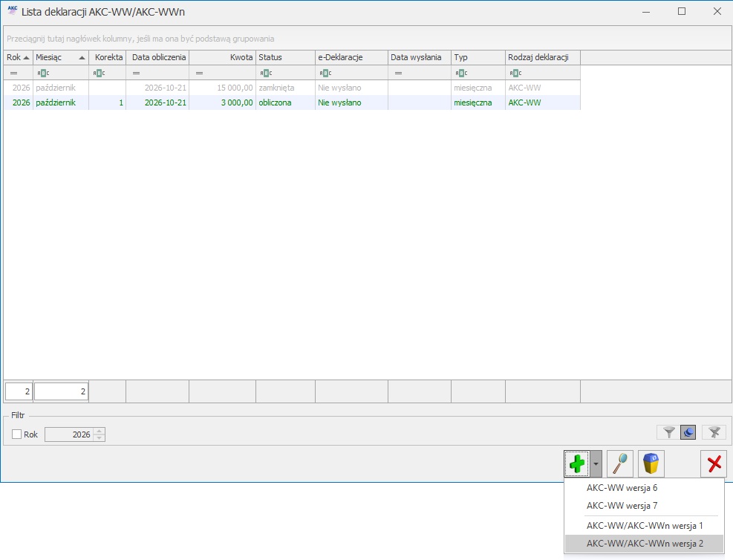733x560 pixels.
Task: Select the row with amount 15 000,00
Action: pos(292,88)
